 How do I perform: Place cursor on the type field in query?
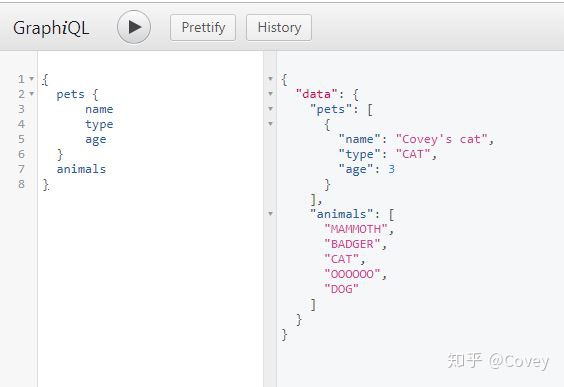click(x=99, y=125)
